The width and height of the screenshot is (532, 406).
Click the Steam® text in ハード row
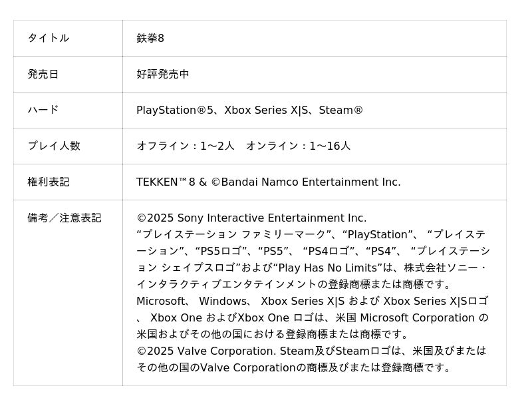pyautogui.click(x=340, y=110)
